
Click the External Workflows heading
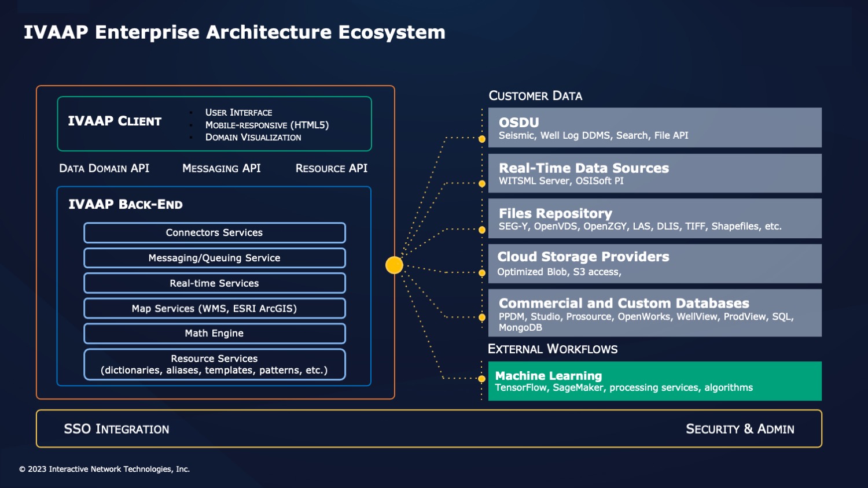tap(553, 349)
